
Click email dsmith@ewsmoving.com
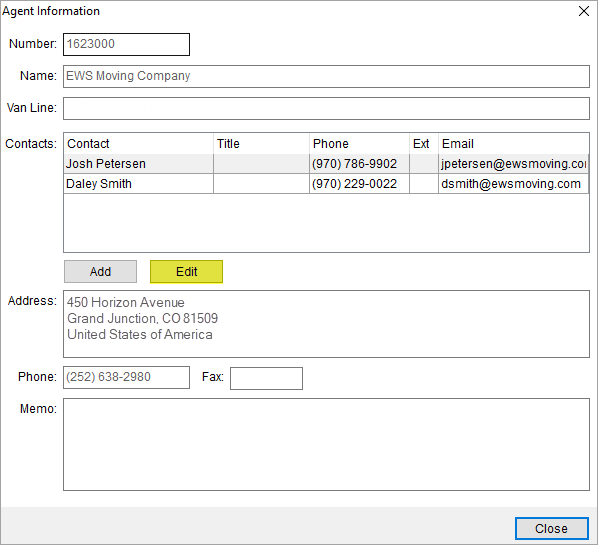(511, 184)
